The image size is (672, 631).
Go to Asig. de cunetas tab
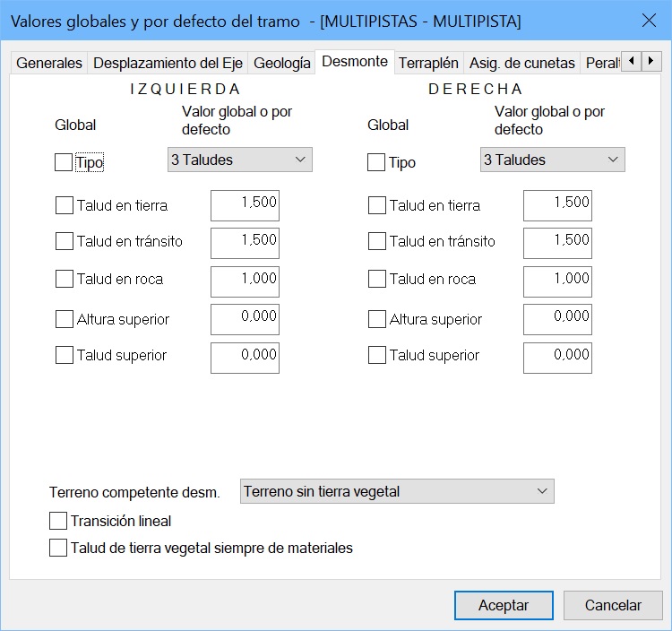(x=521, y=63)
